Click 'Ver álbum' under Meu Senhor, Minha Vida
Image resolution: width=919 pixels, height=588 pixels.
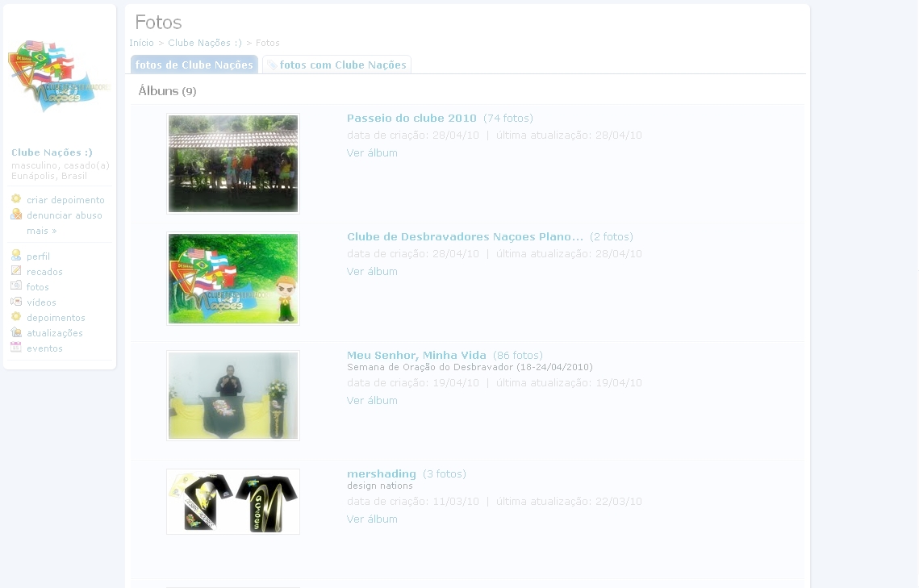[x=372, y=401]
